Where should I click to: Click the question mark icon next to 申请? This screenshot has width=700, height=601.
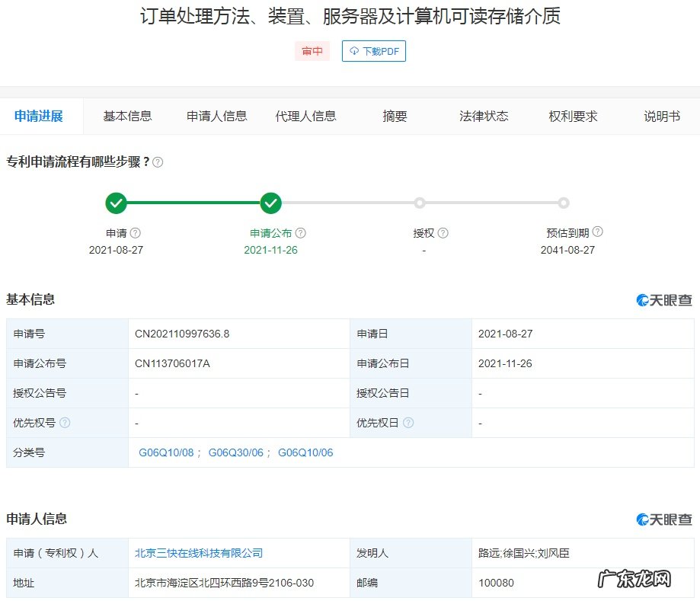[135, 232]
